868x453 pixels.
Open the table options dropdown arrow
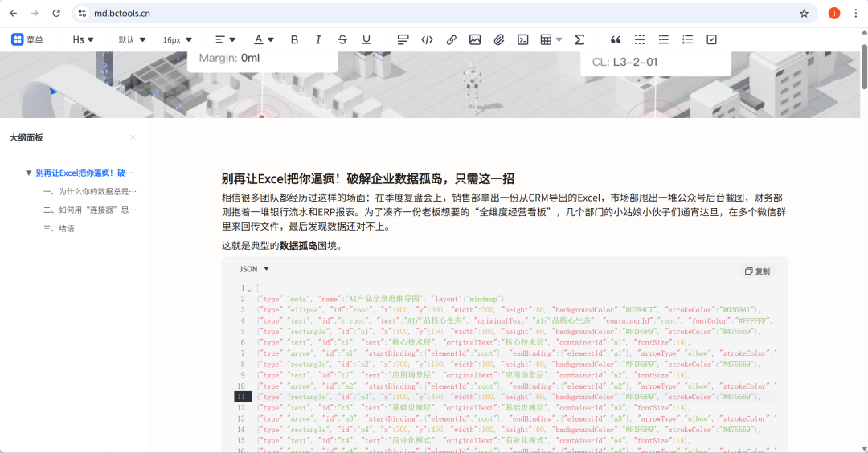[559, 40]
